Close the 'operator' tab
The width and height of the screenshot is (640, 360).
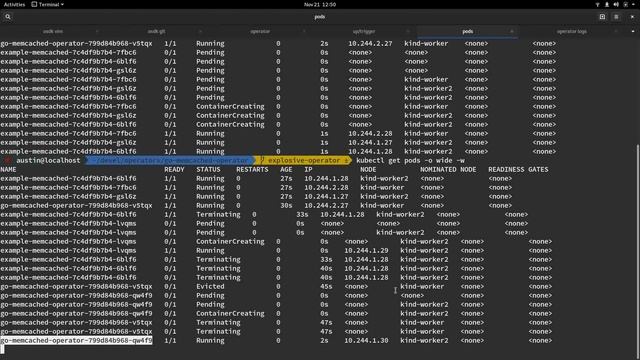(304, 31)
